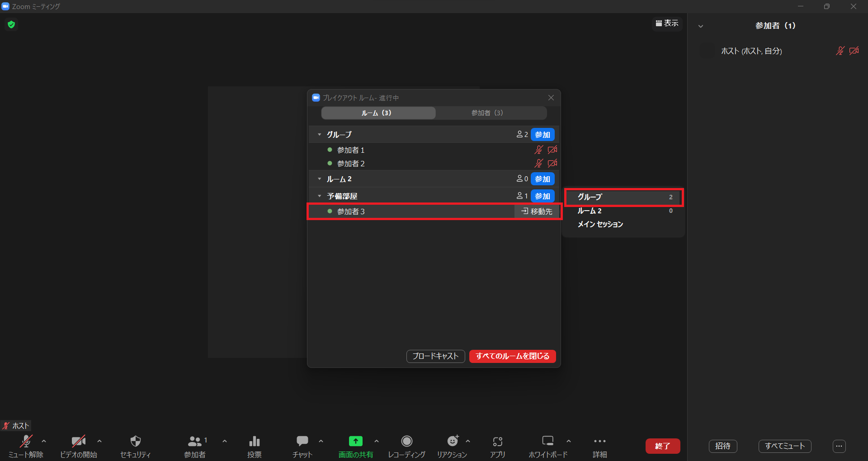Click the green Share Screen icon
The width and height of the screenshot is (868, 461).
[355, 442]
